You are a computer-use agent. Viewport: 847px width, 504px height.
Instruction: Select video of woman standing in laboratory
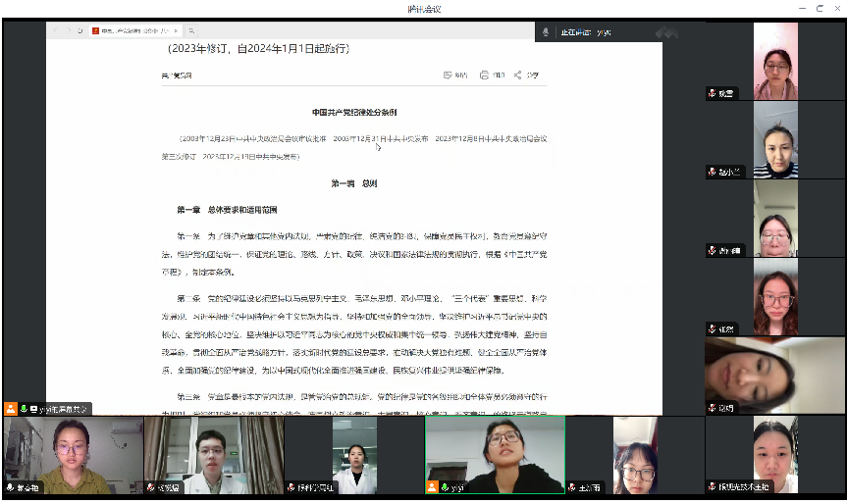click(x=354, y=455)
